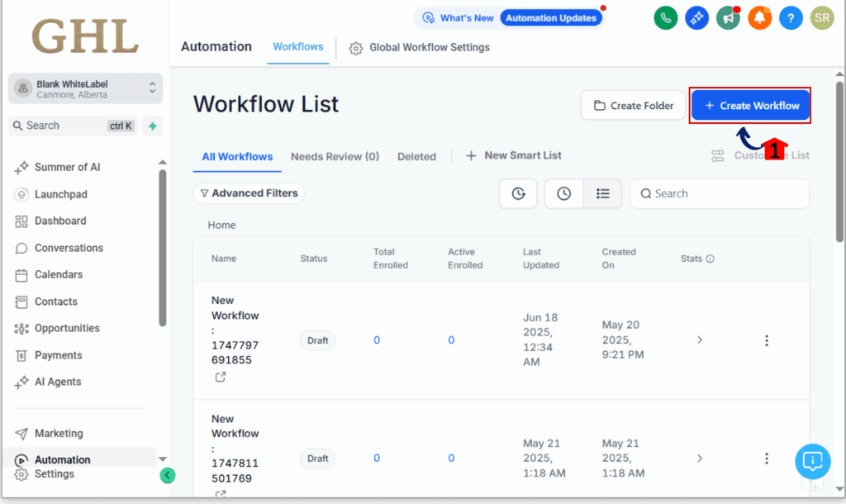Open three-dot menu for workflow 1747797691855
This screenshot has height=504, width=846.
(x=766, y=340)
